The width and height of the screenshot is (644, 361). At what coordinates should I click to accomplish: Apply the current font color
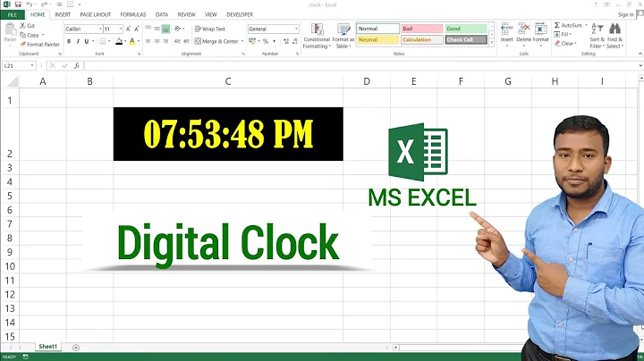coord(131,41)
